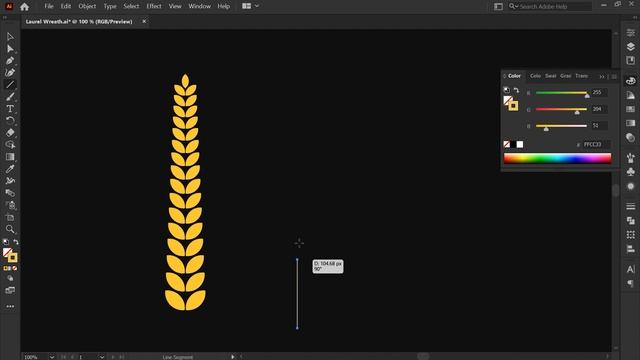The image size is (640, 360).
Task: Switch to the Gradient tab
Action: coord(566,76)
